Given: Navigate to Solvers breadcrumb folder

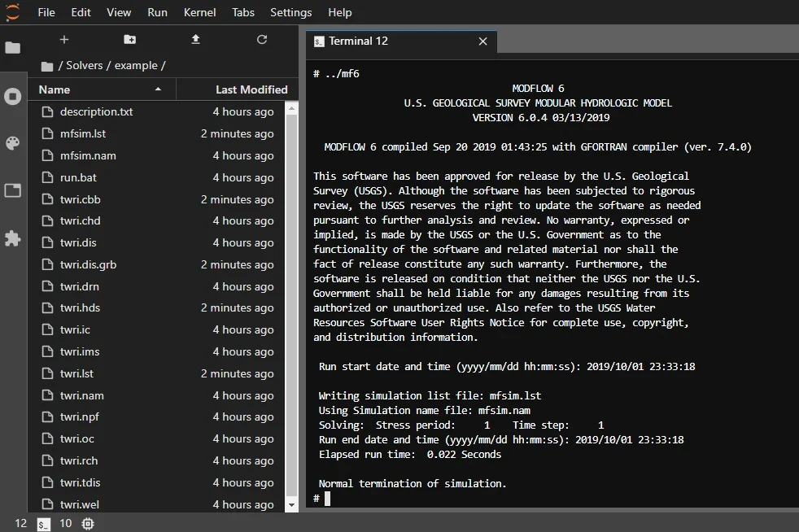Looking at the screenshot, I should pyautogui.click(x=84, y=66).
